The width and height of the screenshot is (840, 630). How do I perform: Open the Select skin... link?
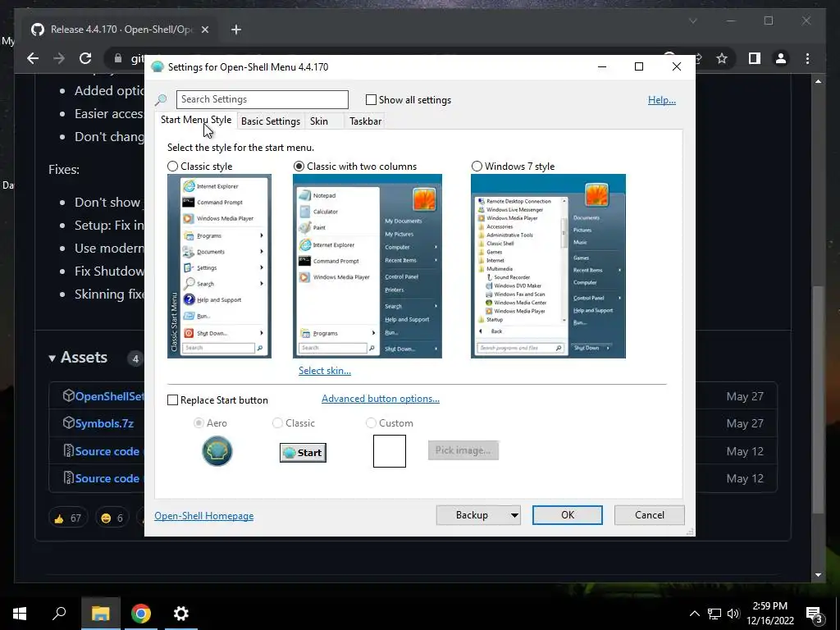point(325,371)
